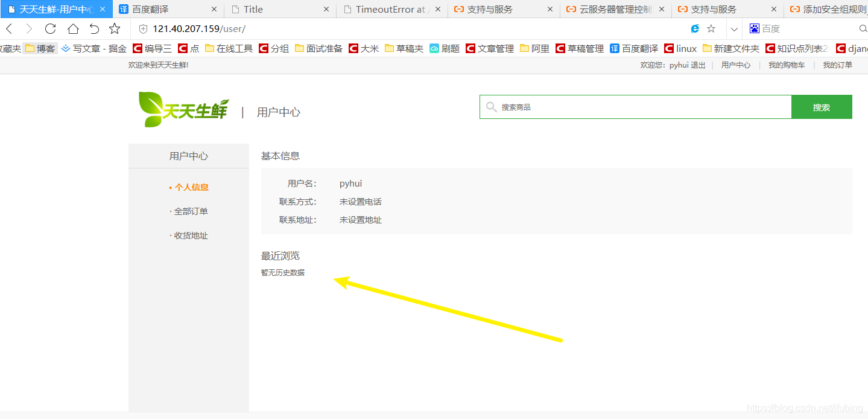Open the 我的订单 link
This screenshot has height=419, width=868.
[838, 65]
